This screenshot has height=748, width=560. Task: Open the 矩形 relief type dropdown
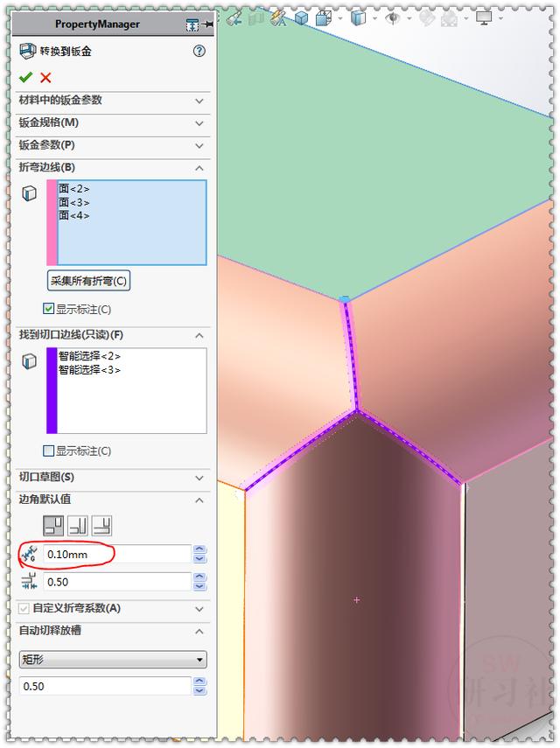tap(113, 660)
